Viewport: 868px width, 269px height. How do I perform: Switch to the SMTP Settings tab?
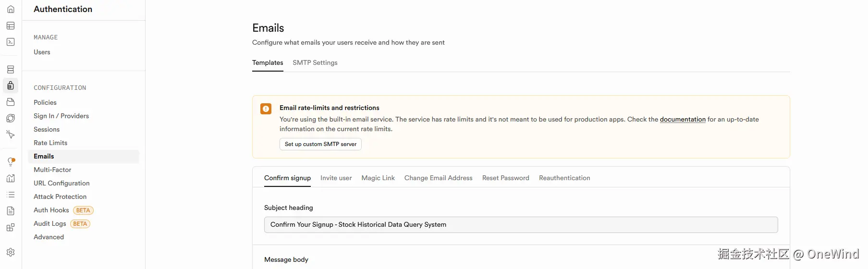315,62
